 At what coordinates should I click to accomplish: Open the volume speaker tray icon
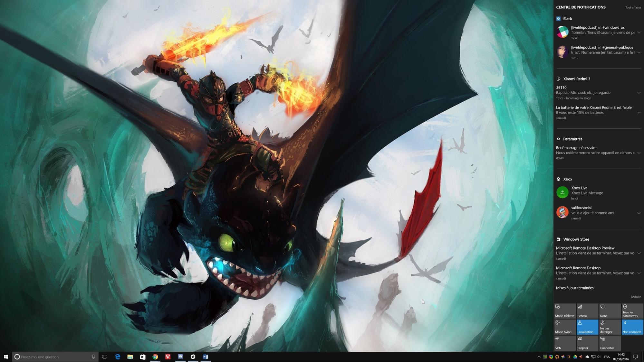(x=599, y=357)
